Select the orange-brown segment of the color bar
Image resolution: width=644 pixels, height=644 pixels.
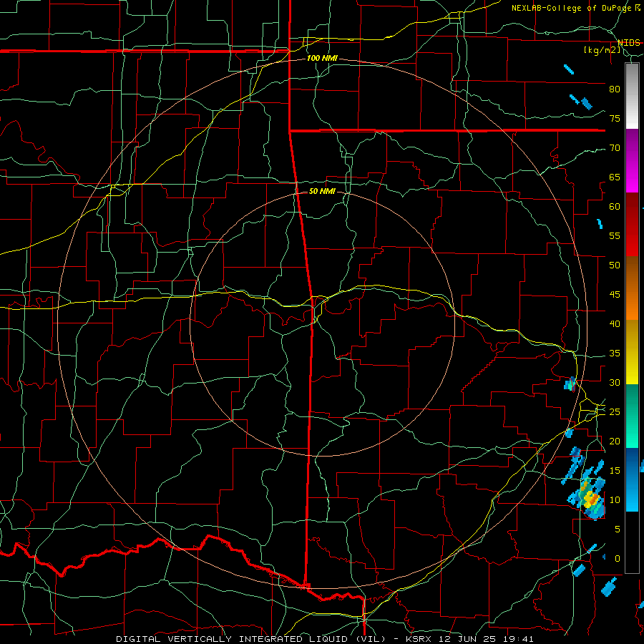click(x=632, y=288)
